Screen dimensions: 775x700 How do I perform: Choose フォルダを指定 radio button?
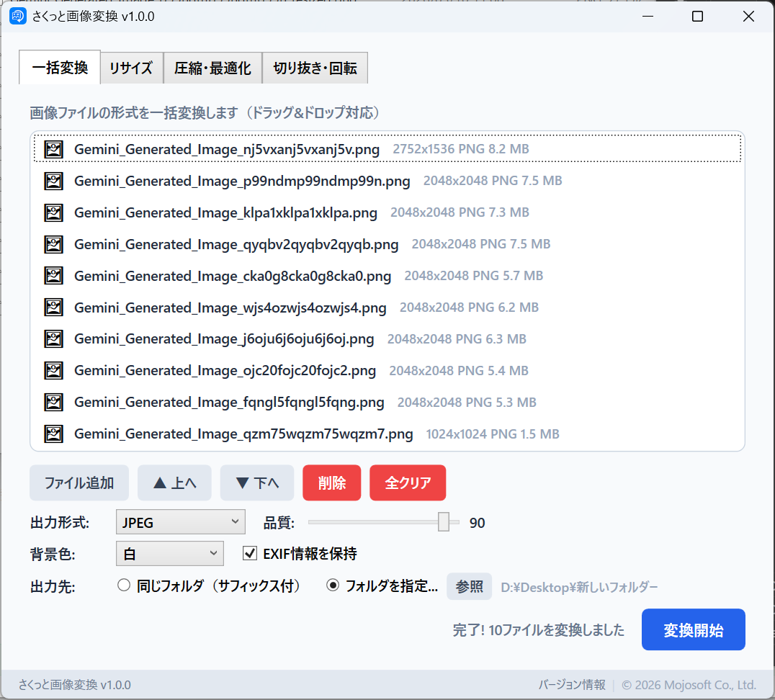pyautogui.click(x=333, y=585)
